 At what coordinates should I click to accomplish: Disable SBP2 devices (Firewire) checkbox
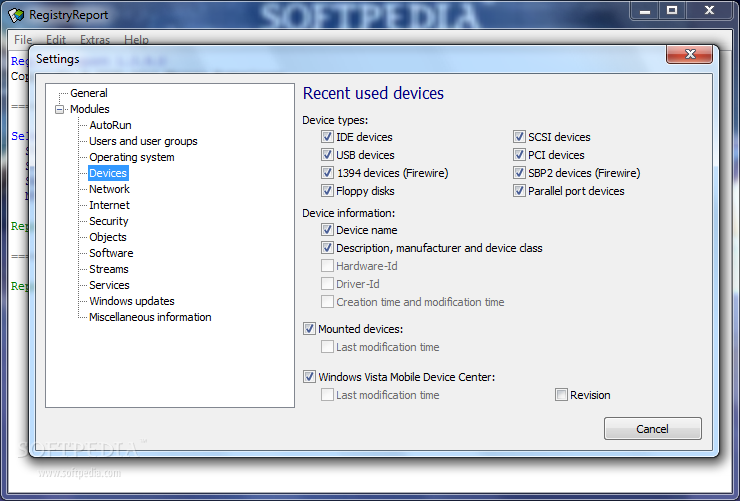519,173
